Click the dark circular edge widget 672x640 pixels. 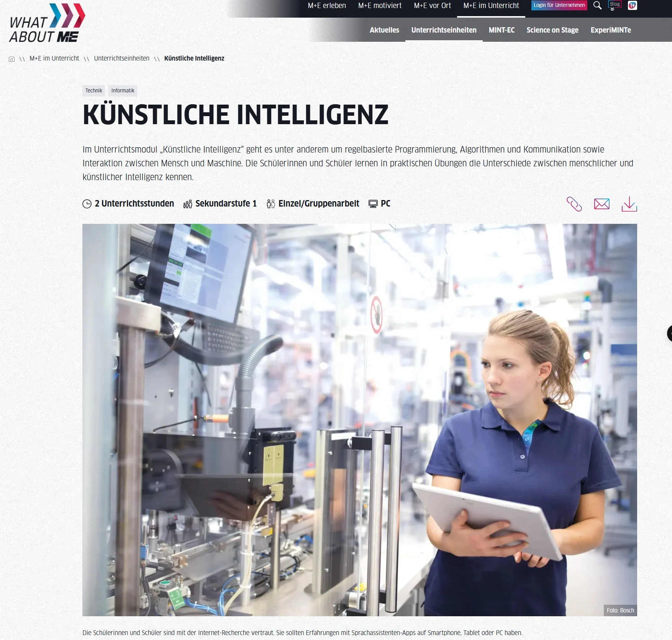[x=670, y=333]
